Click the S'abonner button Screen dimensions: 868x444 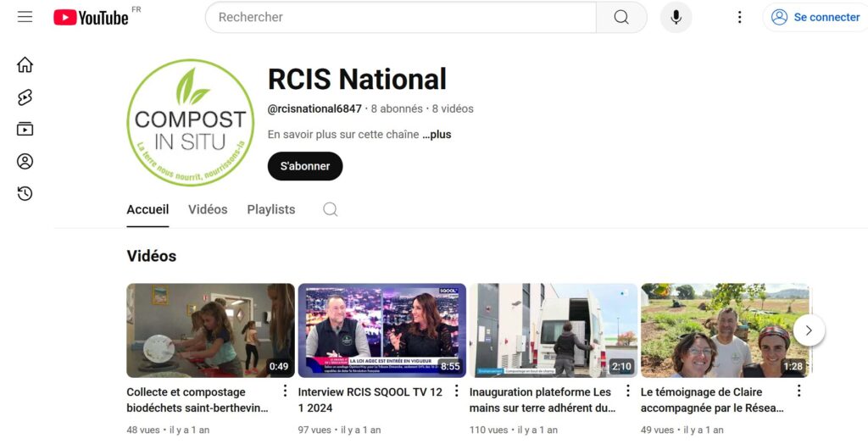point(305,166)
